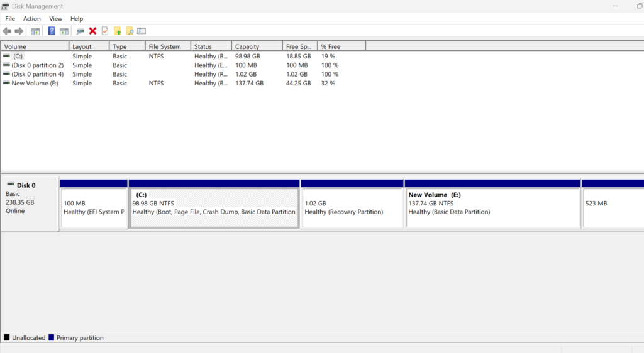Image resolution: width=644 pixels, height=353 pixels.
Task: Click the 238.35 GB disk size text
Action: pyautogui.click(x=19, y=202)
